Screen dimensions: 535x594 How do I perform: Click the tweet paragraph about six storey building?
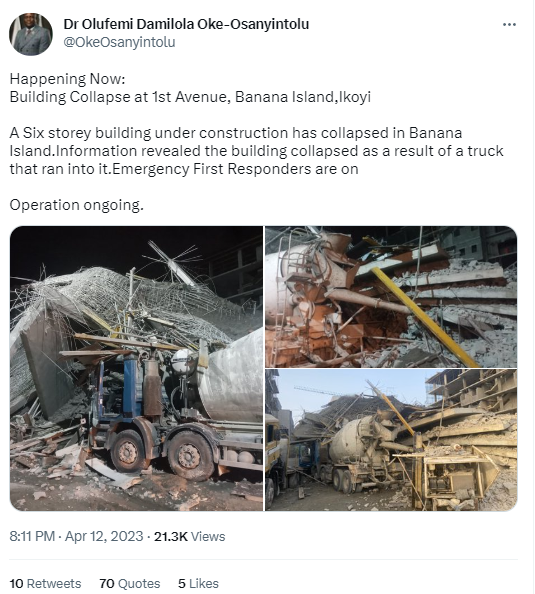tap(256, 151)
